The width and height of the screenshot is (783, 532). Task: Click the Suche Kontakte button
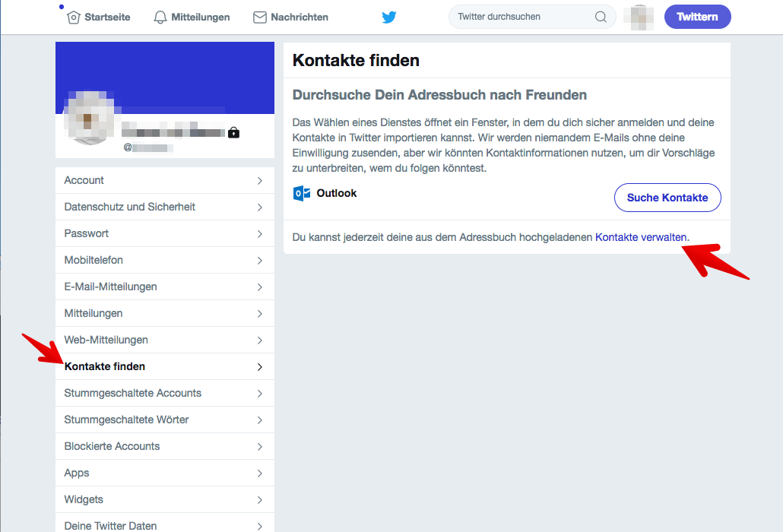pos(667,198)
